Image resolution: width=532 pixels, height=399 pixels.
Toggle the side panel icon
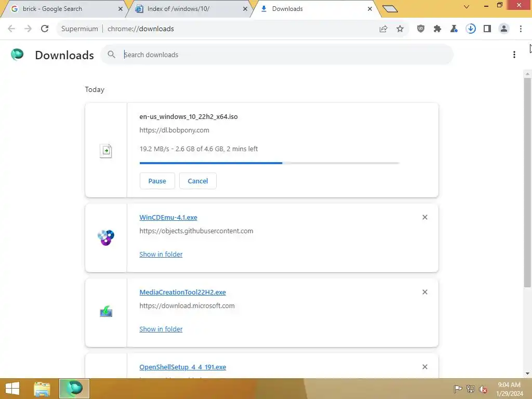click(487, 29)
